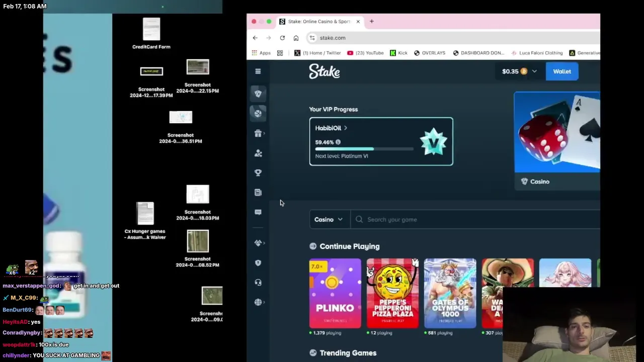
Task: Open the Plinko game thumbnail
Action: click(x=335, y=293)
